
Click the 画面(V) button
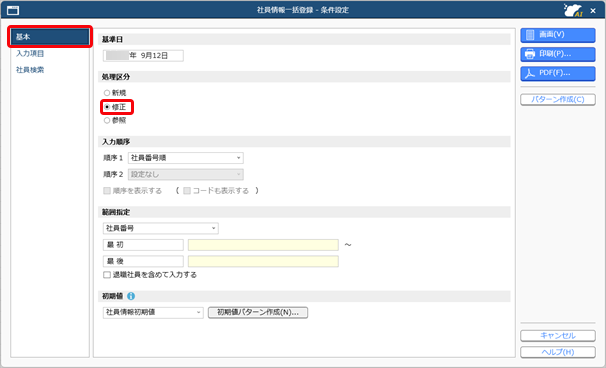[558, 35]
